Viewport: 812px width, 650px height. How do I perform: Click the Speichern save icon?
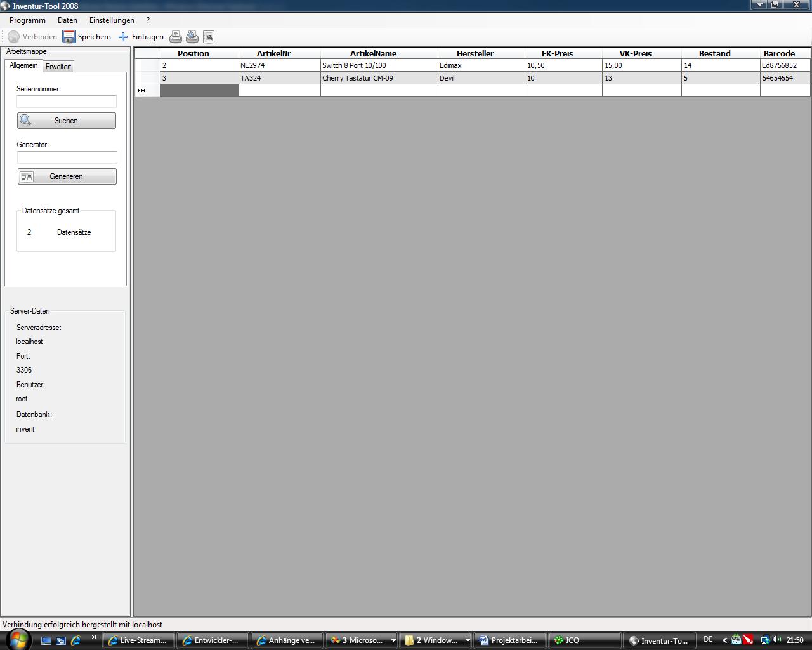[69, 37]
